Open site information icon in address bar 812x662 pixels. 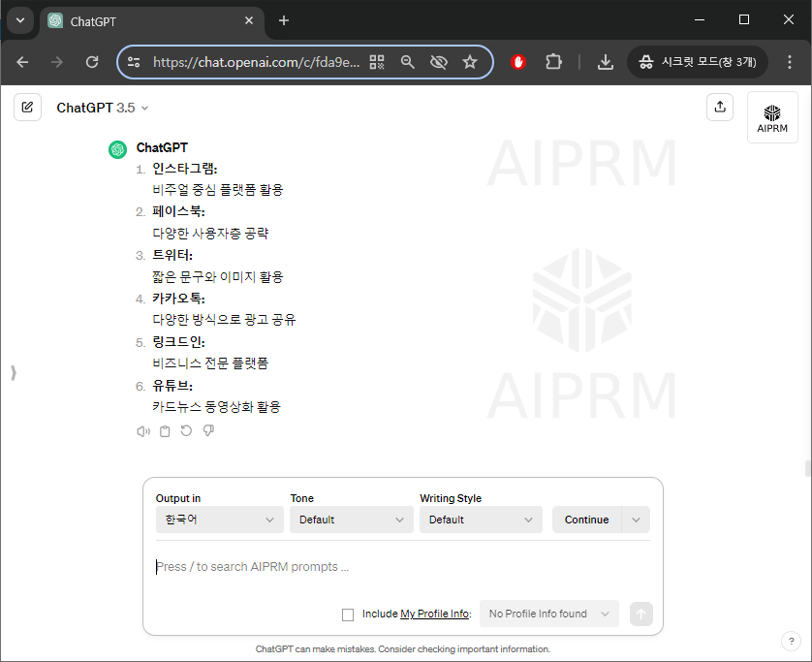[134, 63]
